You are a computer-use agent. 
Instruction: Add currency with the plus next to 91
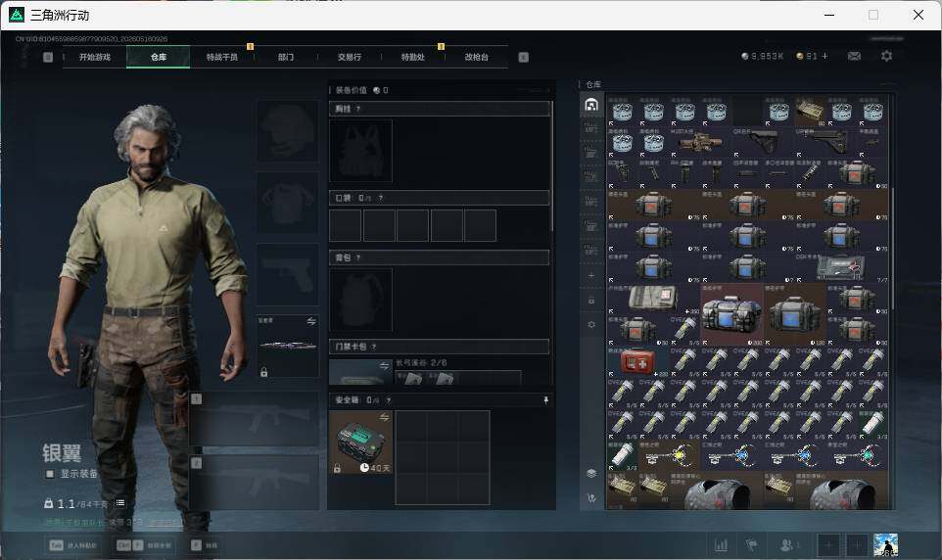(824, 56)
